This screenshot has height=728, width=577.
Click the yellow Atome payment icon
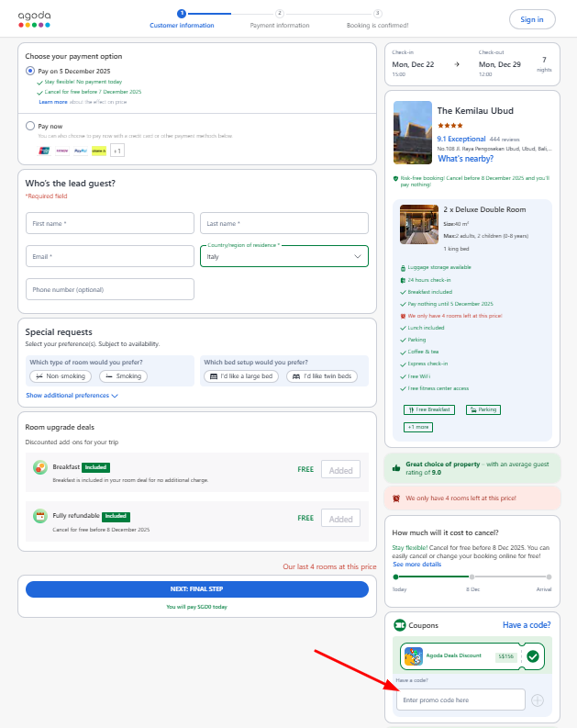(x=99, y=151)
